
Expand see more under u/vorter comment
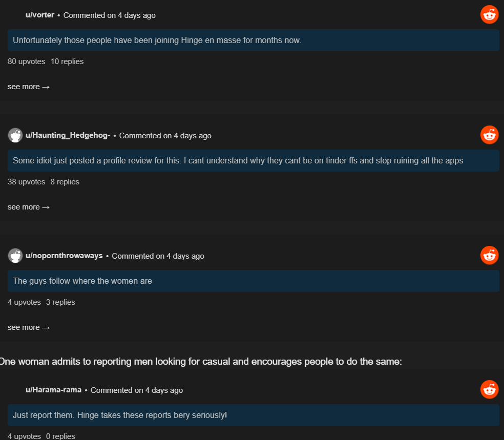28,87
